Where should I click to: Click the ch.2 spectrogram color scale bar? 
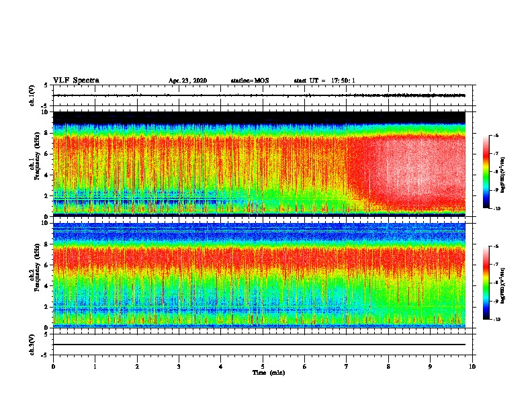[x=486, y=283]
